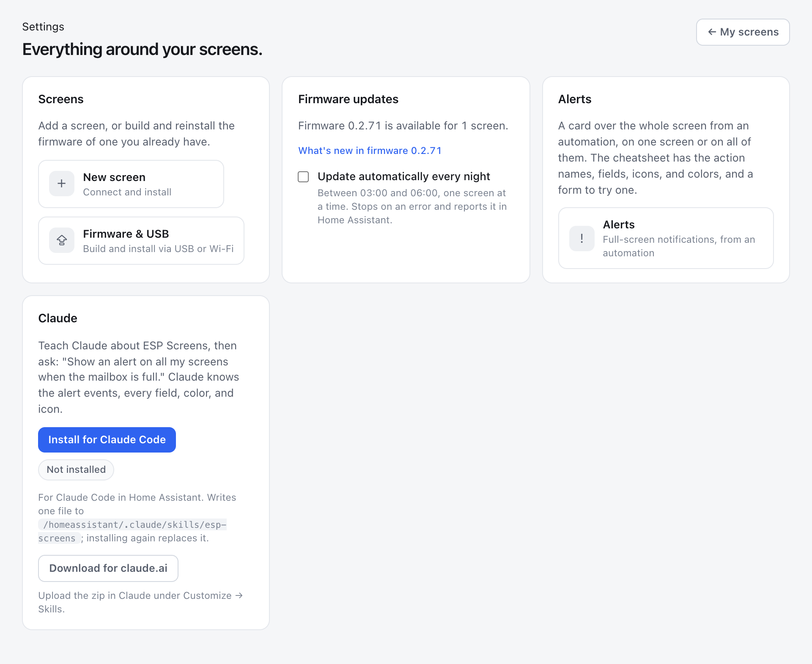Click 'Firmware 0.2.71 is available' text
This screenshot has height=664, width=812.
coord(403,126)
